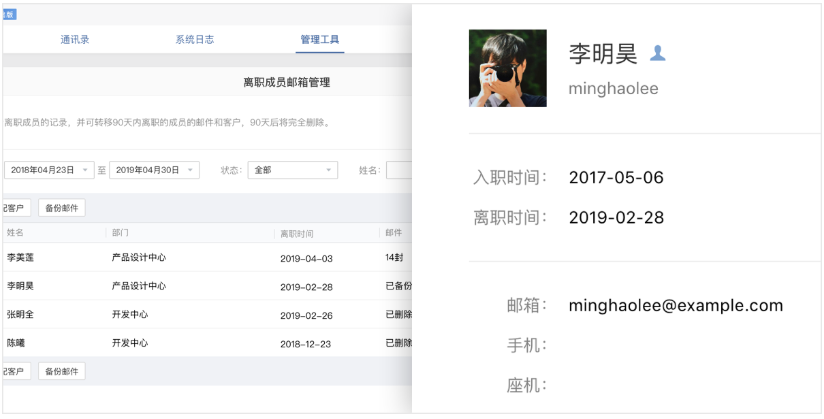
Task: Open the 通讯录 tab
Action: [75, 39]
